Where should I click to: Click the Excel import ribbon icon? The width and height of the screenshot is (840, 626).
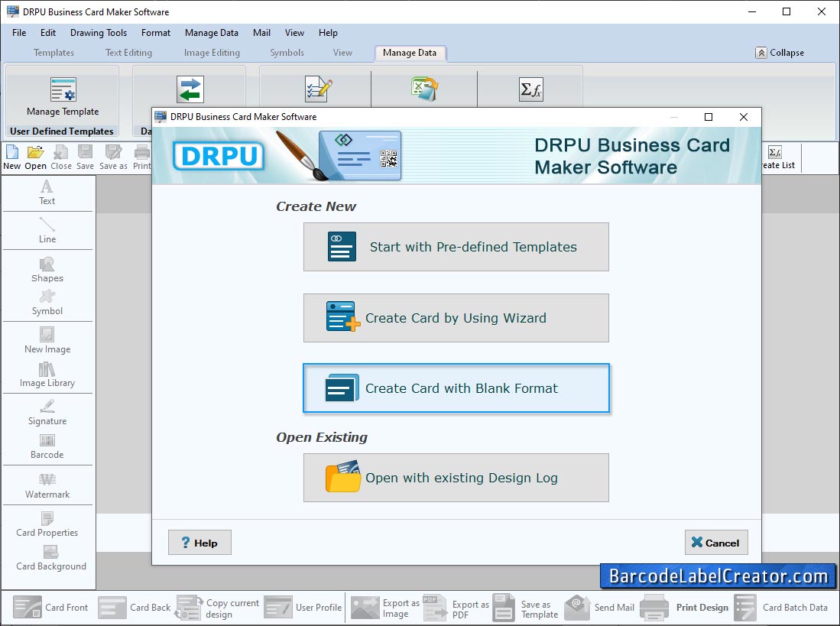424,89
